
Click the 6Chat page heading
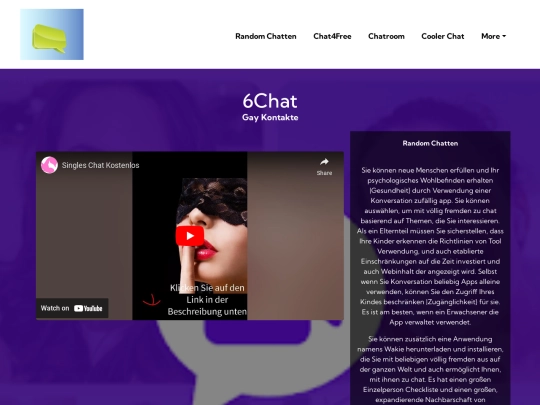click(x=270, y=101)
